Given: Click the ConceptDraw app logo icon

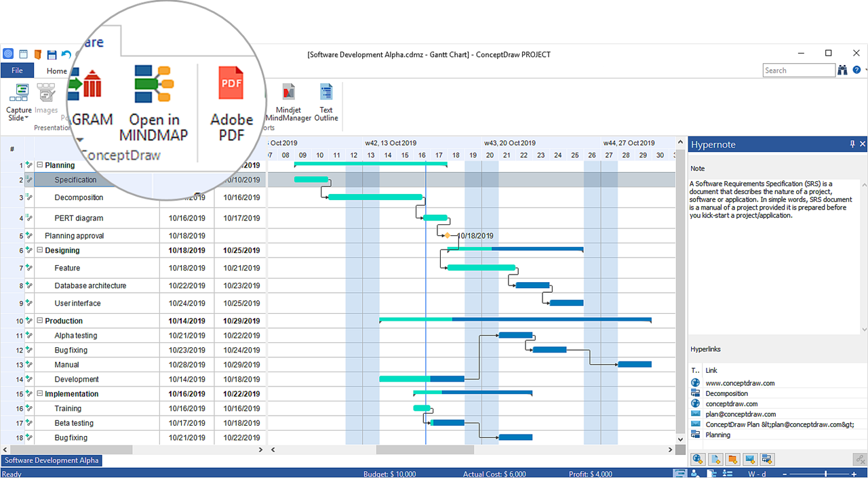Looking at the screenshot, I should click(8, 54).
